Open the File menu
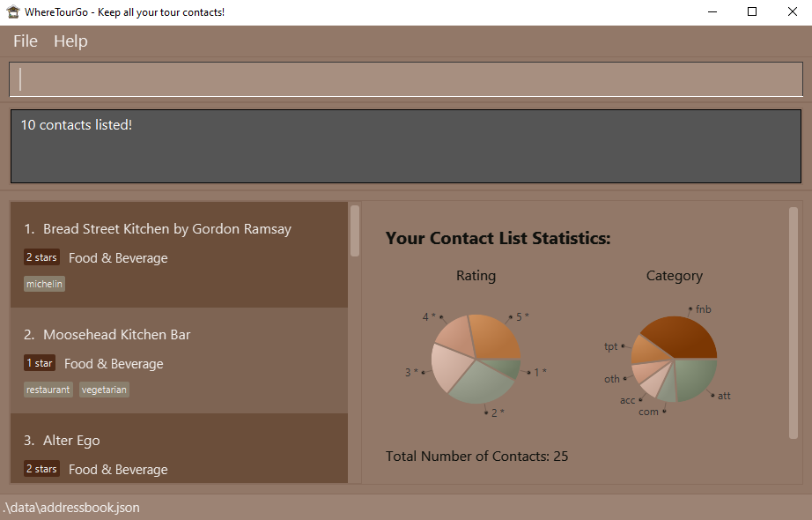The height and width of the screenshot is (520, 812). point(26,41)
